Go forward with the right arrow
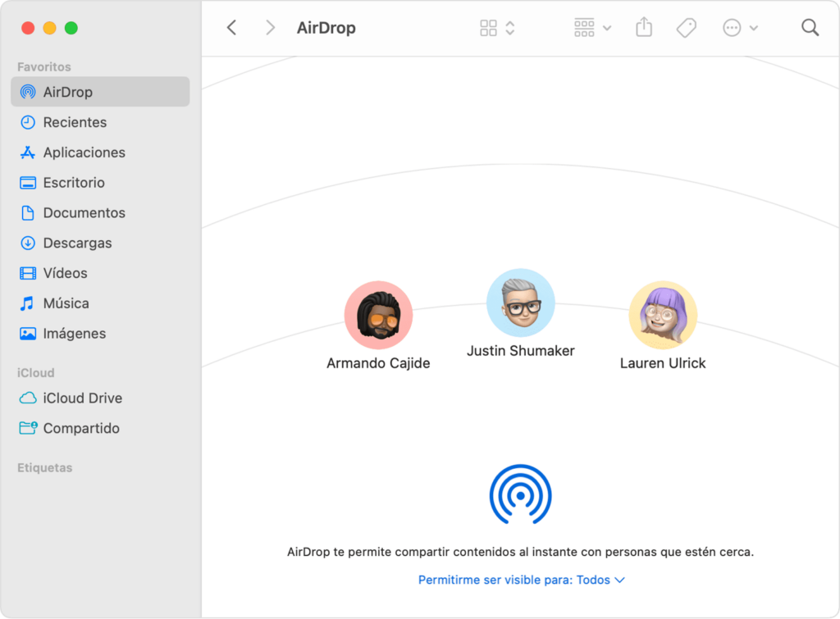Image resolution: width=840 pixels, height=619 pixels. tap(270, 28)
